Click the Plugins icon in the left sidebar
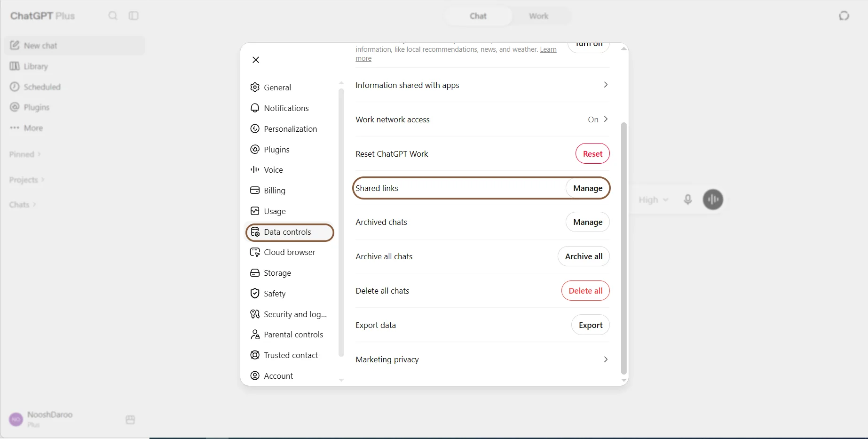This screenshot has width=868, height=439. [x=15, y=107]
